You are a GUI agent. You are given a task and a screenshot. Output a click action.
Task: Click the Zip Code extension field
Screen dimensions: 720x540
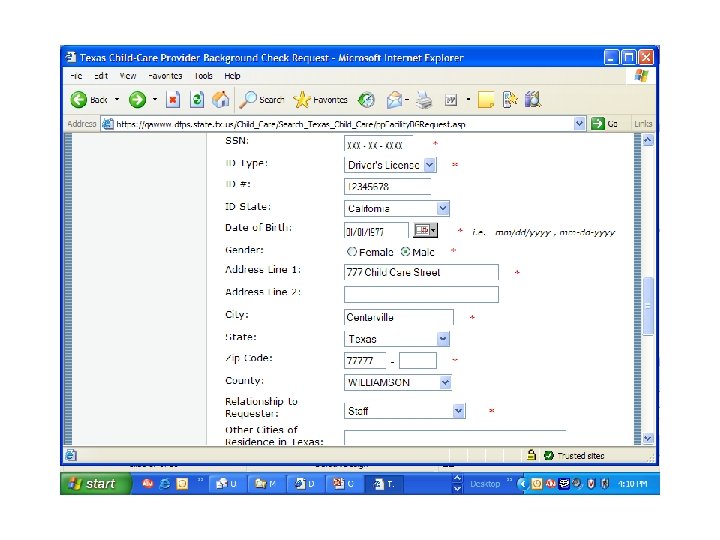tap(418, 360)
